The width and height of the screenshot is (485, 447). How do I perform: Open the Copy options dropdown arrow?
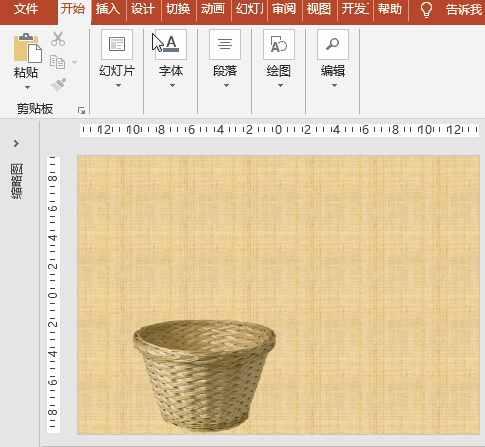(x=74, y=62)
